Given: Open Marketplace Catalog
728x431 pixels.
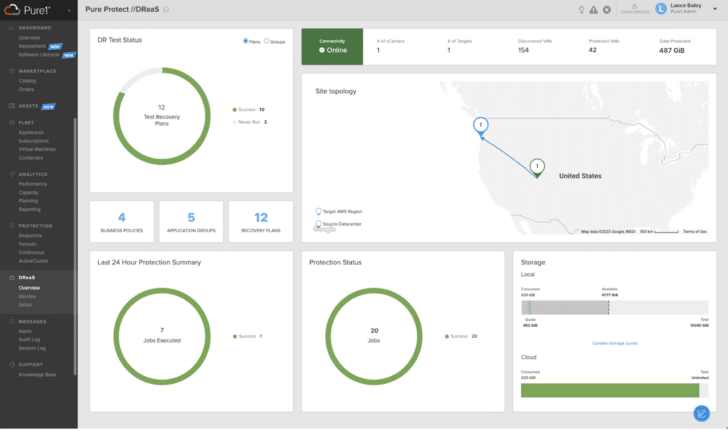Looking at the screenshot, I should point(27,81).
